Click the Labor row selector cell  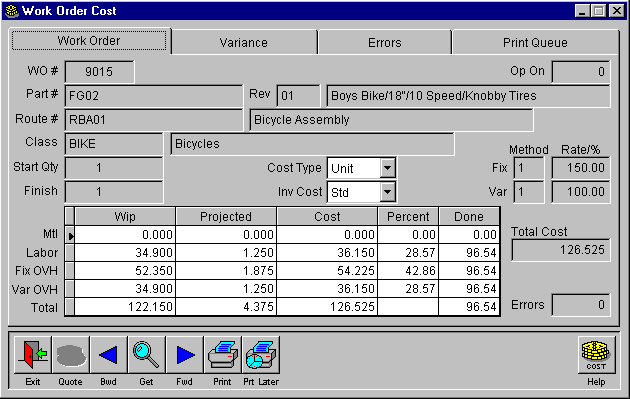coord(70,253)
